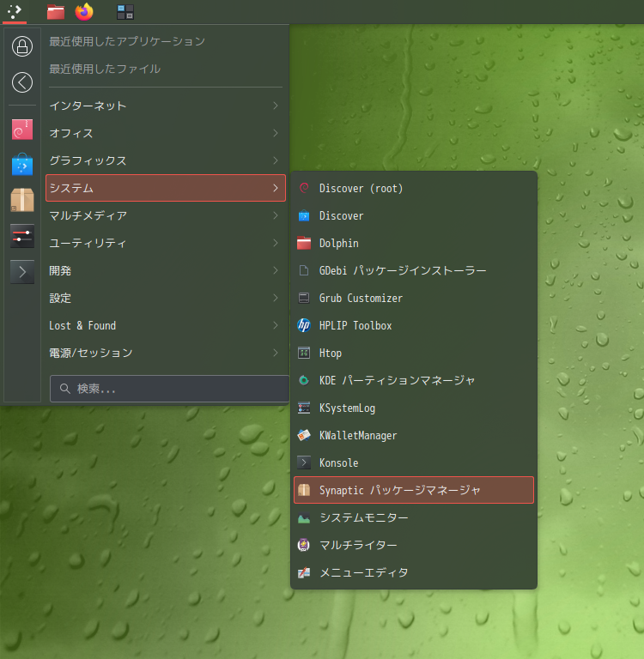644x659 pixels.
Task: Click the Discover (root) Debian swirl icon
Action: (304, 188)
